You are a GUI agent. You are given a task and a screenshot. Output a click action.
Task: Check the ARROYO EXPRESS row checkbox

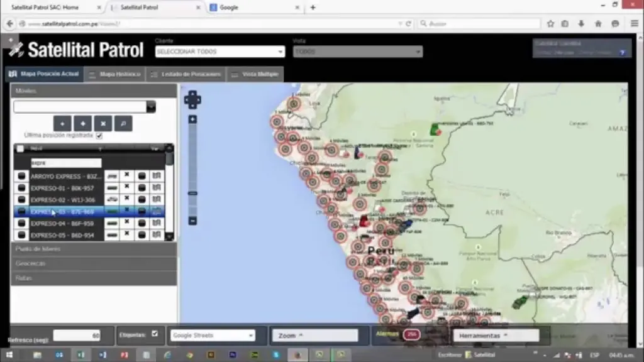click(x=21, y=176)
